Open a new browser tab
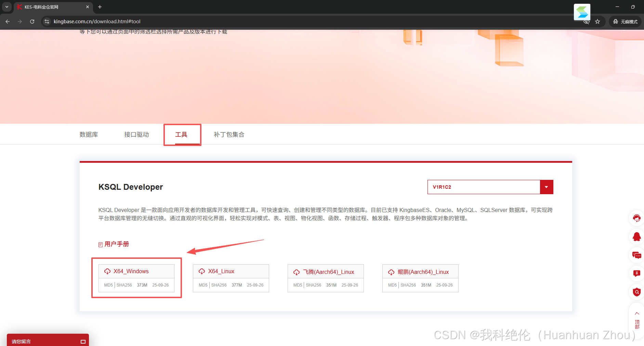 pos(100,7)
